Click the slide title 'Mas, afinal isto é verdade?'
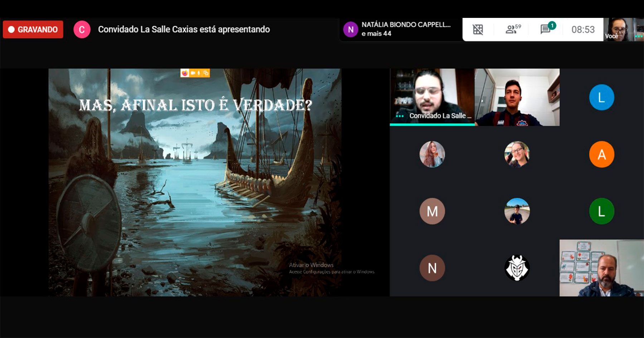 tap(195, 105)
